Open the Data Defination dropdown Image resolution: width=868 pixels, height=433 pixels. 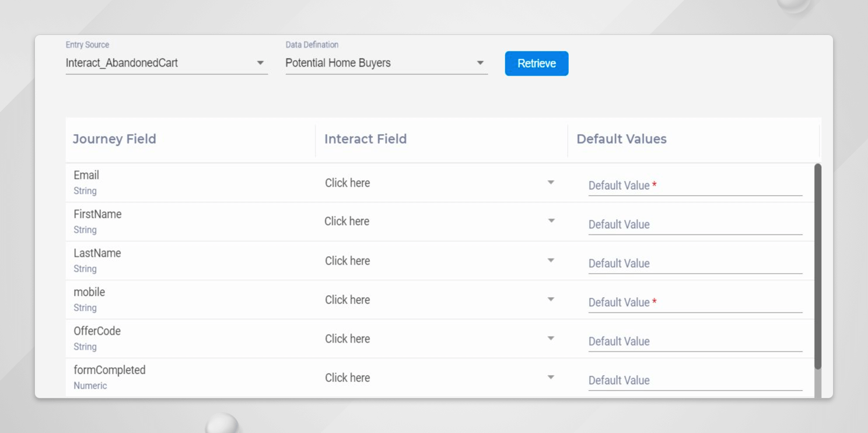[385, 63]
